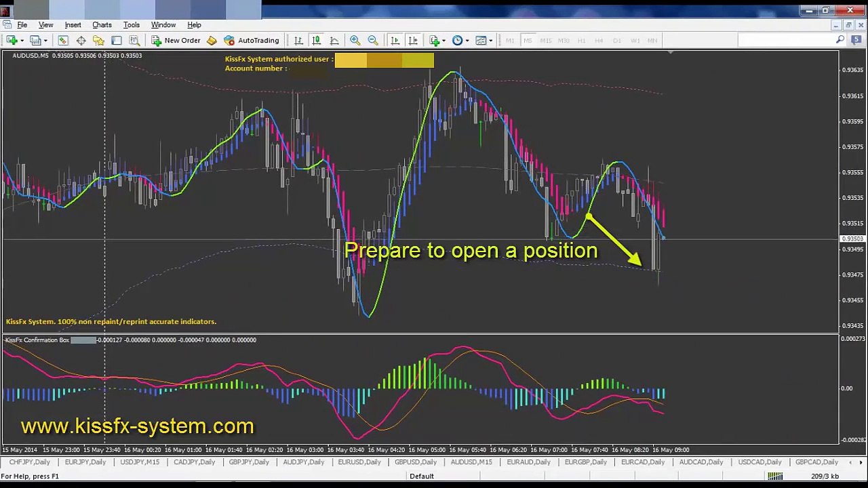Viewport: 868px width, 488px height.
Task: Expand the Profiles dropdown arrow
Action: [45, 41]
